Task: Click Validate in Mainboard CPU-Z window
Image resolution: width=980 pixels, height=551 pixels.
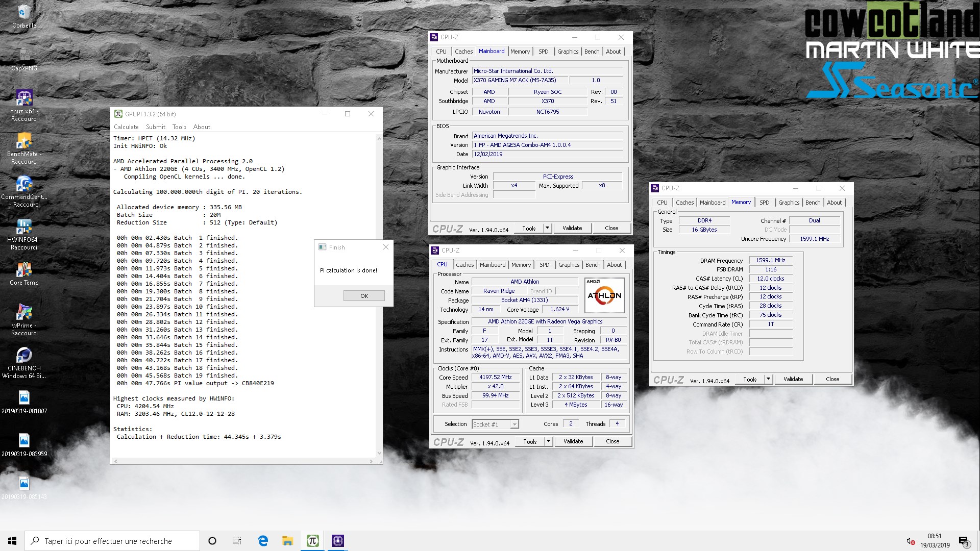Action: 572,228
